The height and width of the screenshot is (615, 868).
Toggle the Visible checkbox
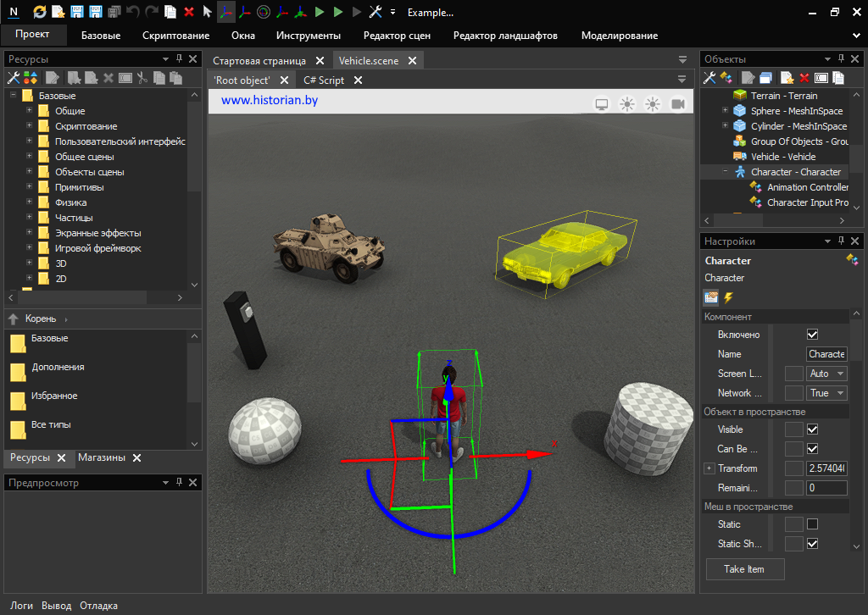[812, 429]
